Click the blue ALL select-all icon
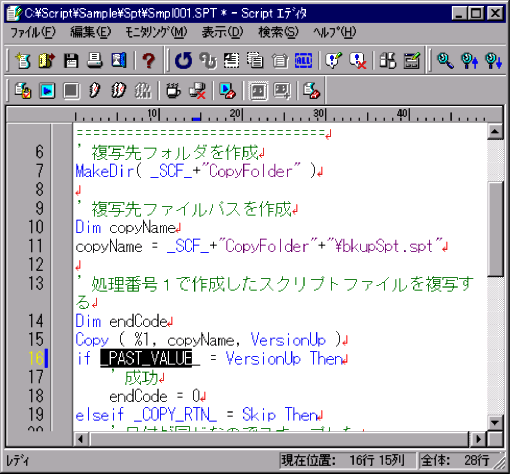Image resolution: width=511 pixels, height=474 pixels. (x=303, y=61)
